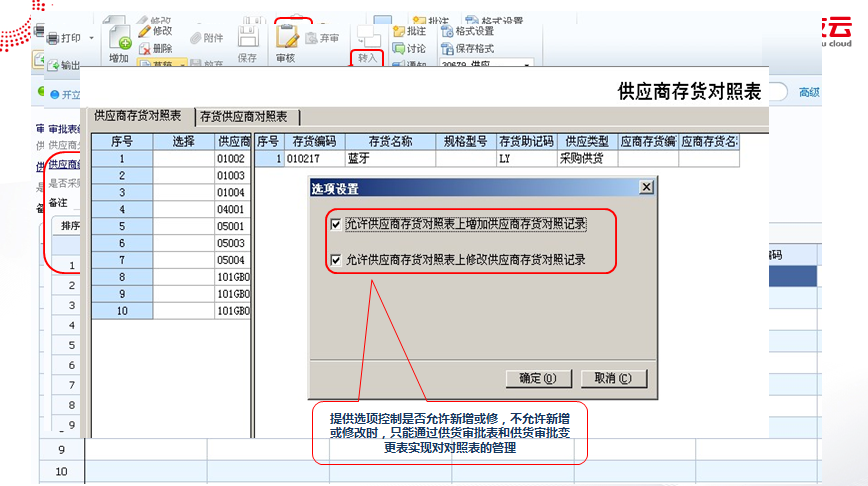Click the 审核 clipboard icon
The image size is (868, 486).
click(287, 37)
